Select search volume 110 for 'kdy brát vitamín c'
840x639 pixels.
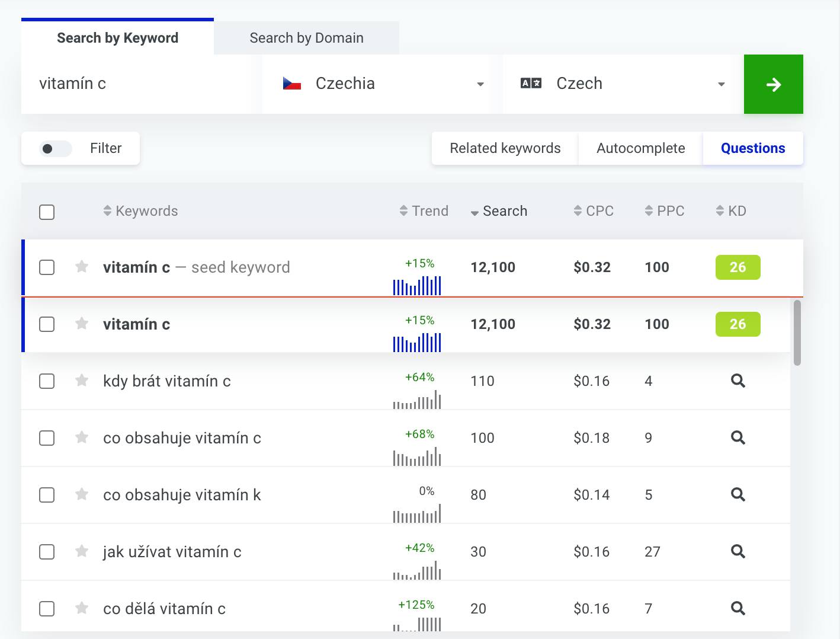tap(482, 381)
